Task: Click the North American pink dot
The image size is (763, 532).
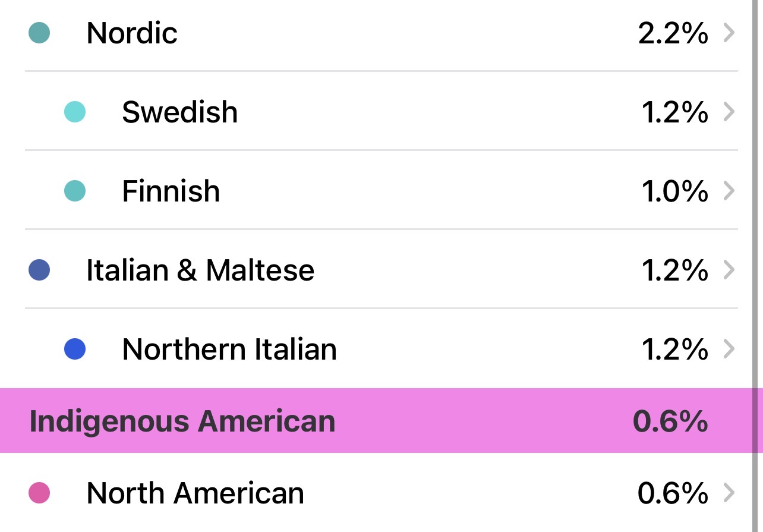Action: pyautogui.click(x=39, y=493)
